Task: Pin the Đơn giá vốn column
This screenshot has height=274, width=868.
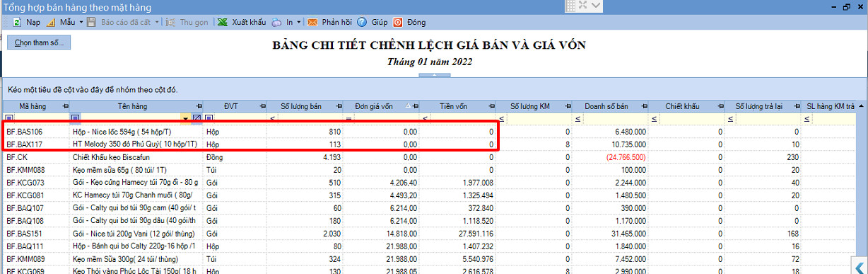Action: click(416, 106)
